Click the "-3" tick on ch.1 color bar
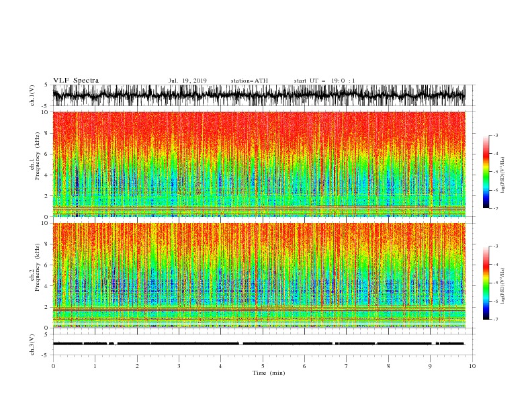The height and width of the screenshot is (411, 532). [x=495, y=135]
